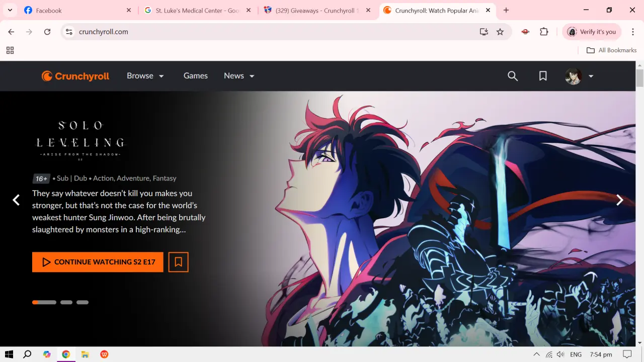
Task: Switch to St. Luke's Medical Center tab
Action: pos(197,10)
